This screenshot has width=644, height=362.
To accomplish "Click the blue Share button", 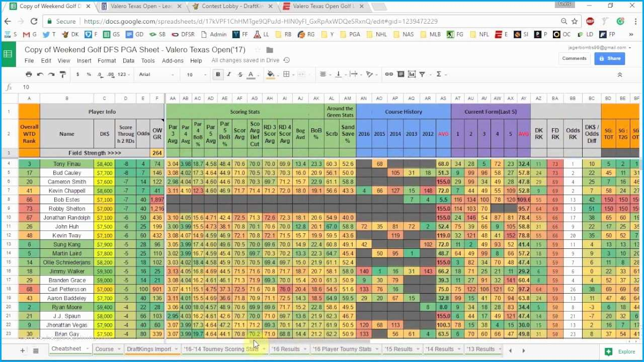I will click(609, 58).
